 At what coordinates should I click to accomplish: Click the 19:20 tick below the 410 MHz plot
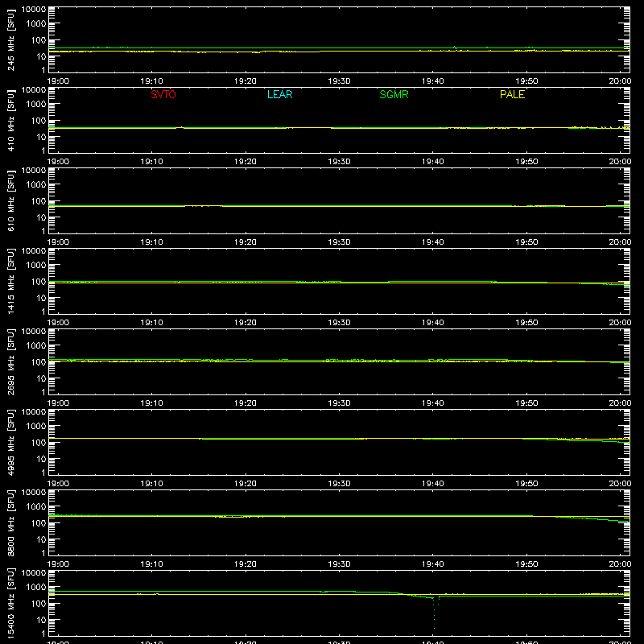[x=246, y=162]
